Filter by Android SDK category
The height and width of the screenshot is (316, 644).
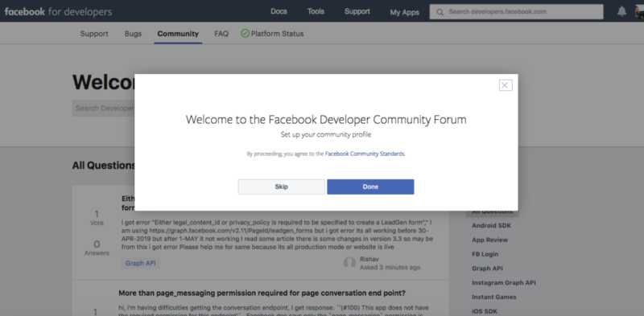click(491, 226)
